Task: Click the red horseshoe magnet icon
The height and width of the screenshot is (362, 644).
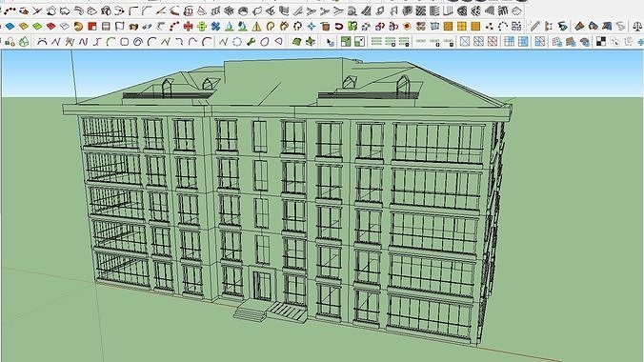Action: 339,27
